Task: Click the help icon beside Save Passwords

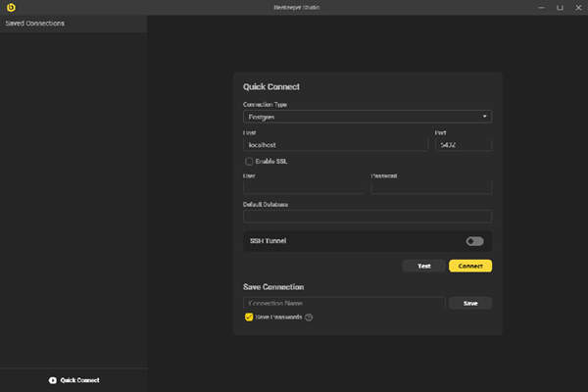Action: tap(309, 318)
